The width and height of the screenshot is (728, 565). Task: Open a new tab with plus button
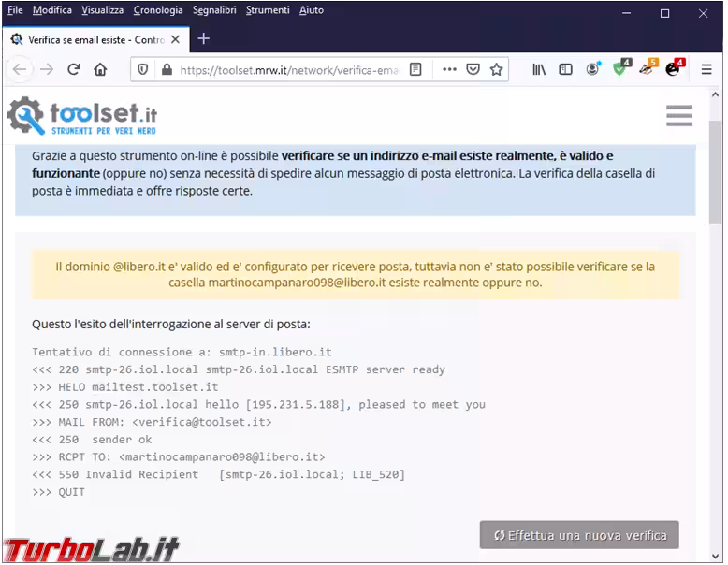coord(204,39)
